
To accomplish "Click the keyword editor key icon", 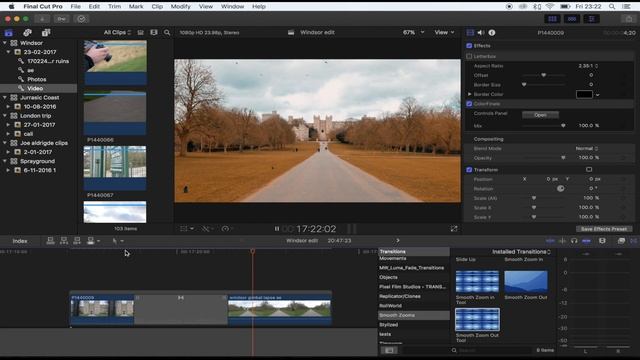I will [61, 19].
